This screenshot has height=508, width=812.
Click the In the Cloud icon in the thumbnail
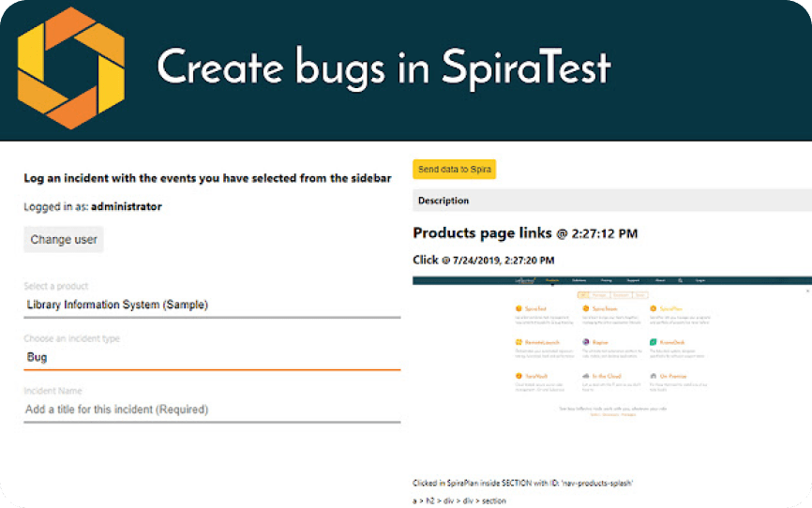tap(585, 376)
